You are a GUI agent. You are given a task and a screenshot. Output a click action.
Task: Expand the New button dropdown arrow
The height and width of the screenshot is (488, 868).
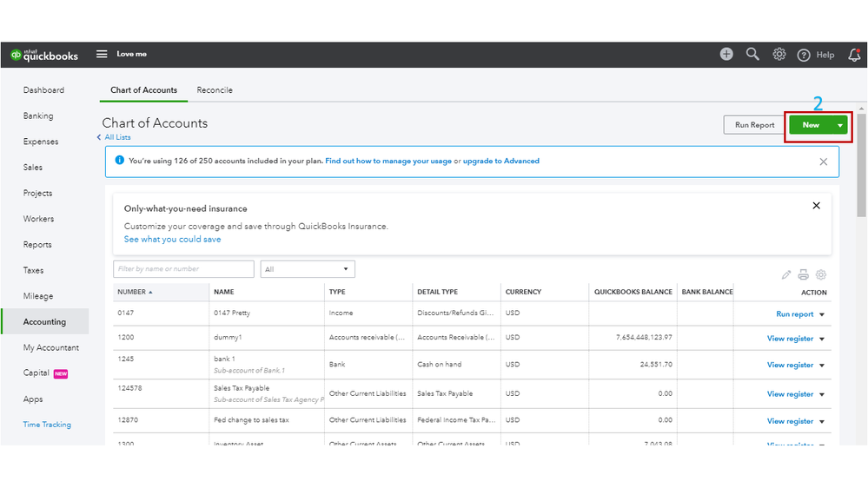coord(840,125)
